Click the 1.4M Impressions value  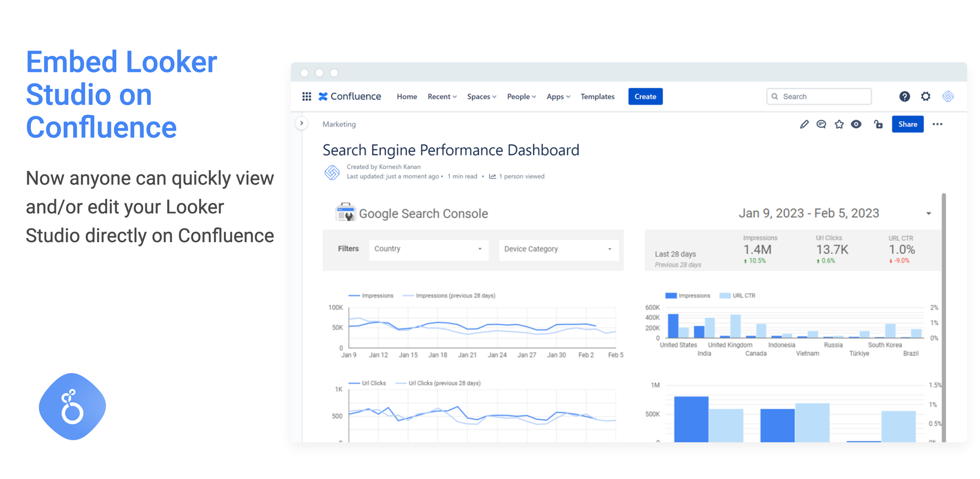tap(757, 250)
